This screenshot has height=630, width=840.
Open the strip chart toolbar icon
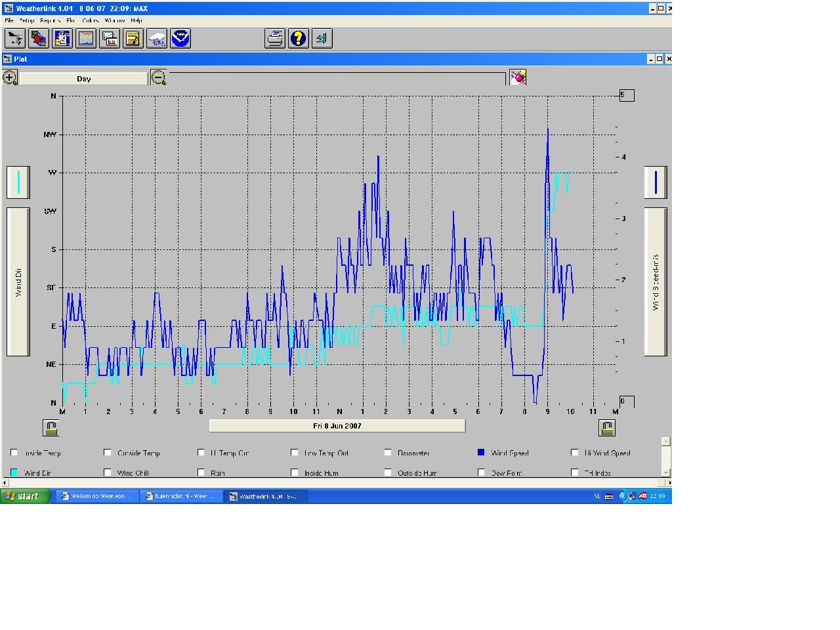[86, 38]
